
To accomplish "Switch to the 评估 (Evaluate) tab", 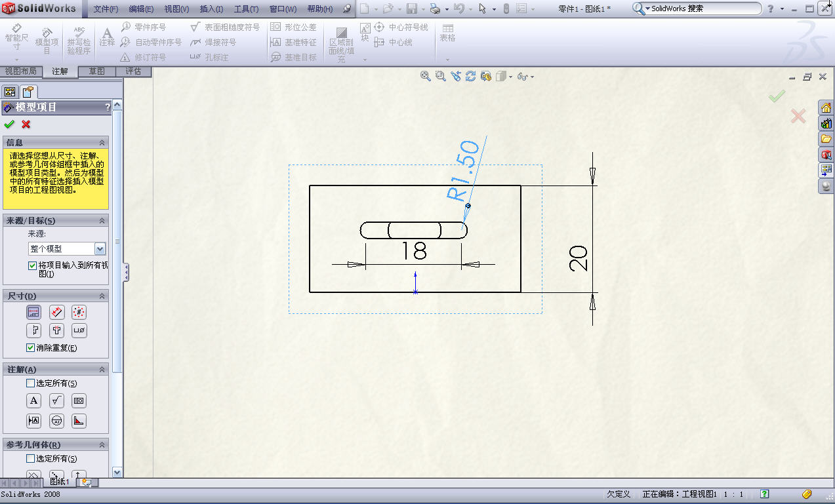I will point(134,71).
